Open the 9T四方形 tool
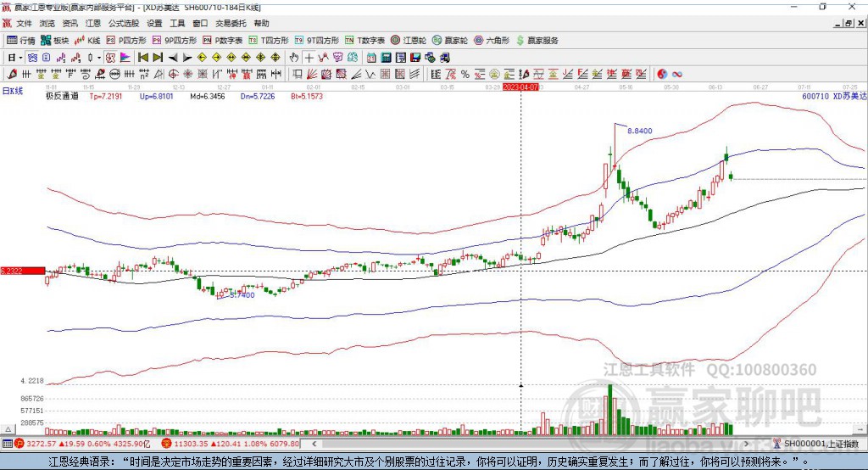 (x=317, y=41)
